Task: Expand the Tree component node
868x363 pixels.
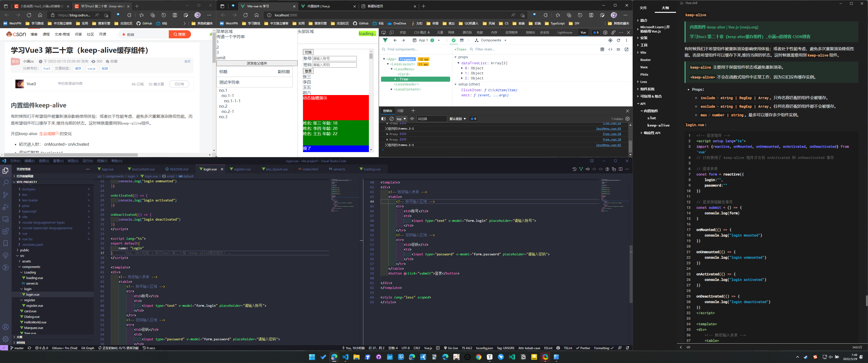Action: pyautogui.click(x=395, y=79)
